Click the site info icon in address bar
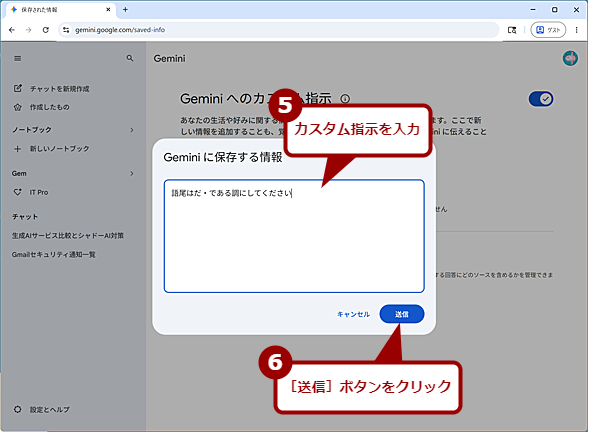The height and width of the screenshot is (433, 589). coord(66,30)
